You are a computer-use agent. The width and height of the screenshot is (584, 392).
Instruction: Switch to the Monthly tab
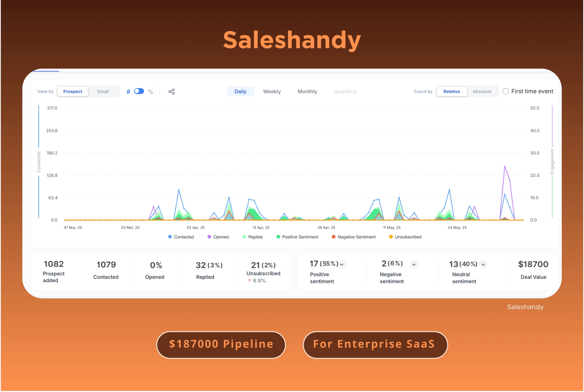point(307,92)
